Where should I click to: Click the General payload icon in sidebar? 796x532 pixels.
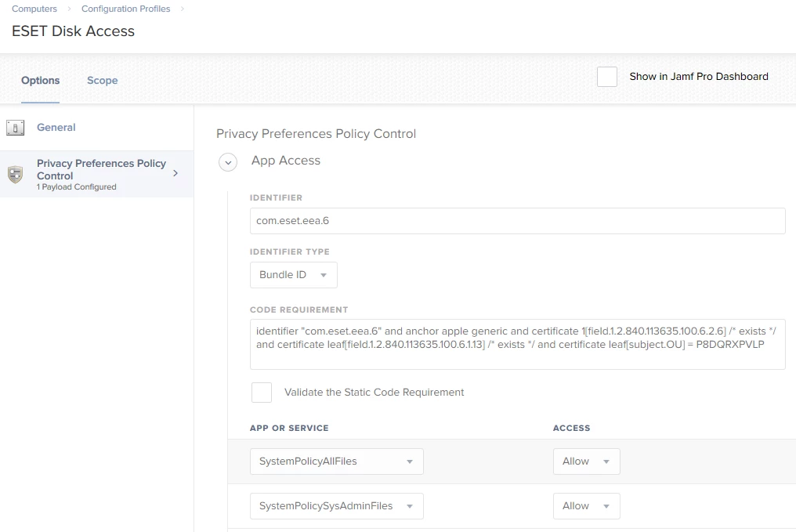[x=15, y=128]
